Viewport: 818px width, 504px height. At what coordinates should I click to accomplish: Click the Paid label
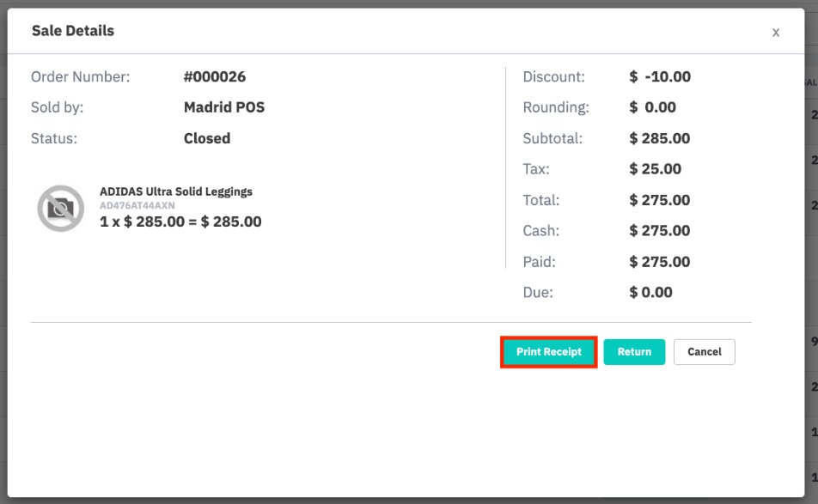point(539,262)
